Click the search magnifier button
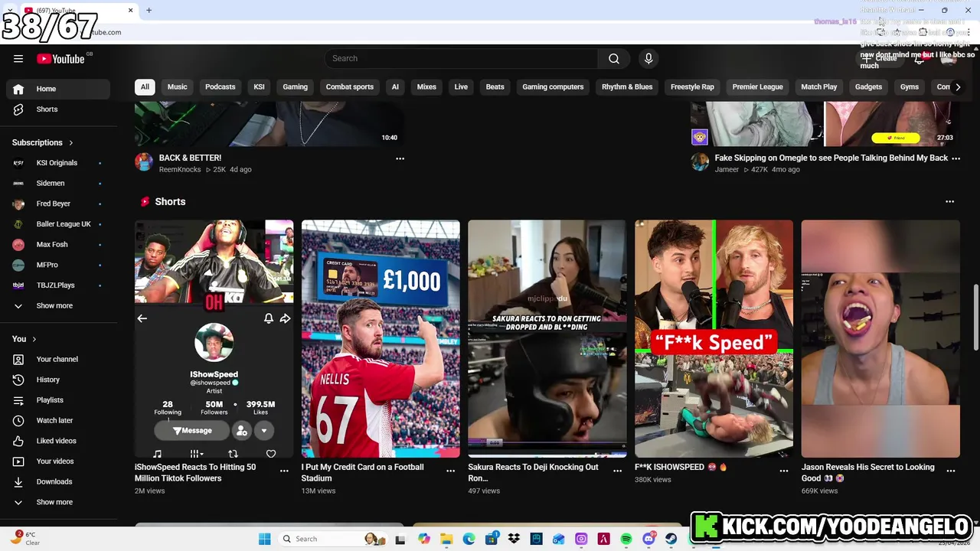Viewport: 980px width, 551px height. (614, 59)
